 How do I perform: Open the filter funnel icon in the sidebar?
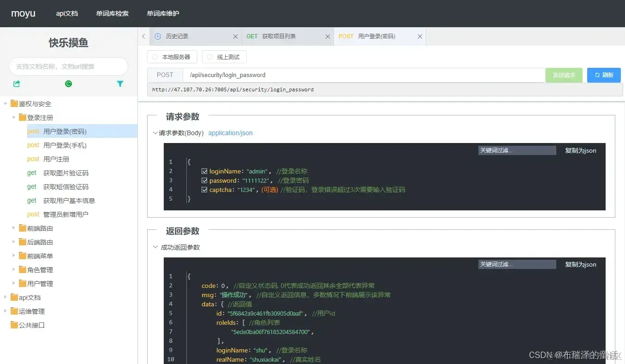tap(120, 84)
